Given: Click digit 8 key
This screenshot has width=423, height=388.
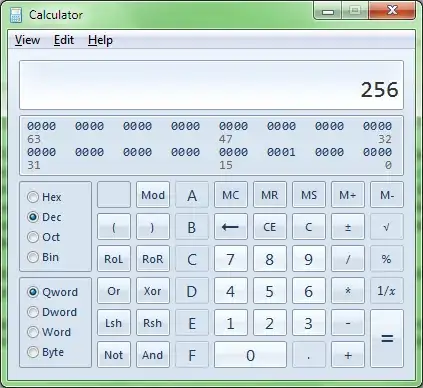Looking at the screenshot, I should click(270, 259).
